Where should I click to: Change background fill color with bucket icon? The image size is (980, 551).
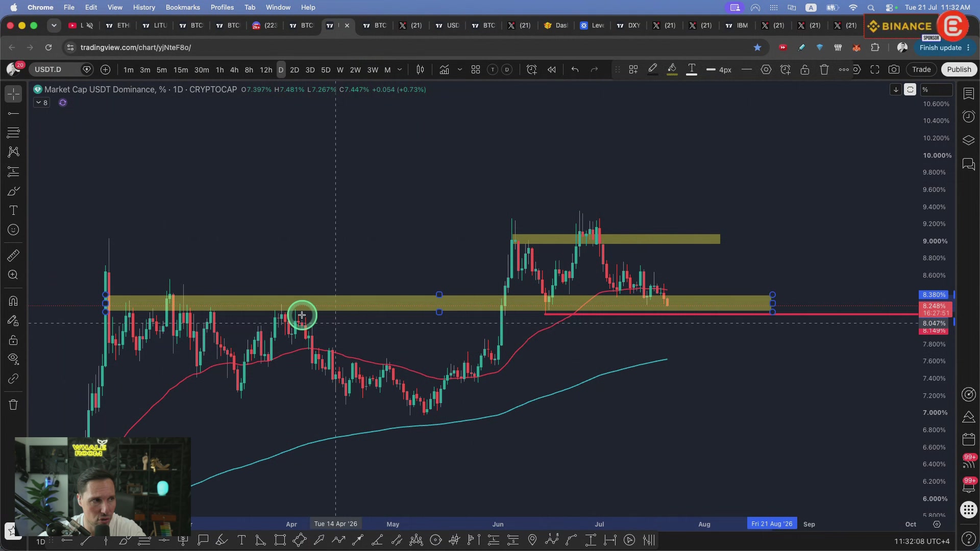coord(672,70)
